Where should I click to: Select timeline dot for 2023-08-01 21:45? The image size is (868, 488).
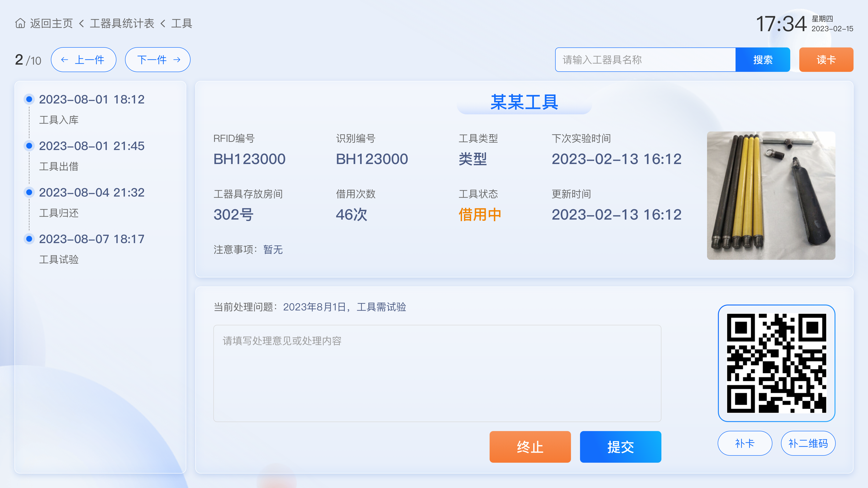[x=29, y=146]
